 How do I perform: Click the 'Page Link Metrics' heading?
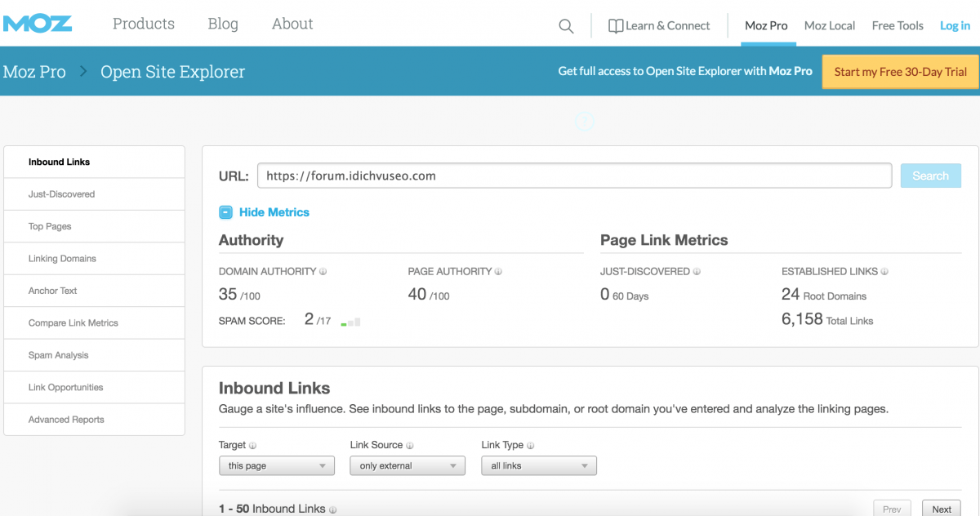[664, 240]
